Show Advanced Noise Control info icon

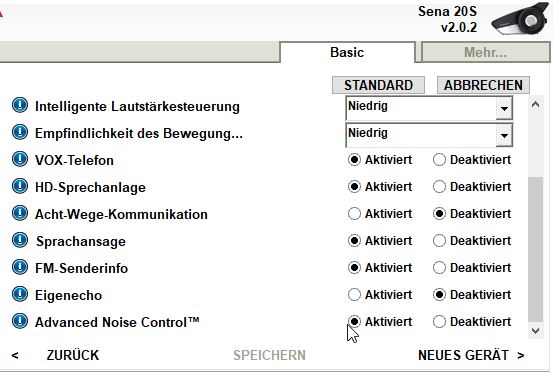click(x=20, y=321)
